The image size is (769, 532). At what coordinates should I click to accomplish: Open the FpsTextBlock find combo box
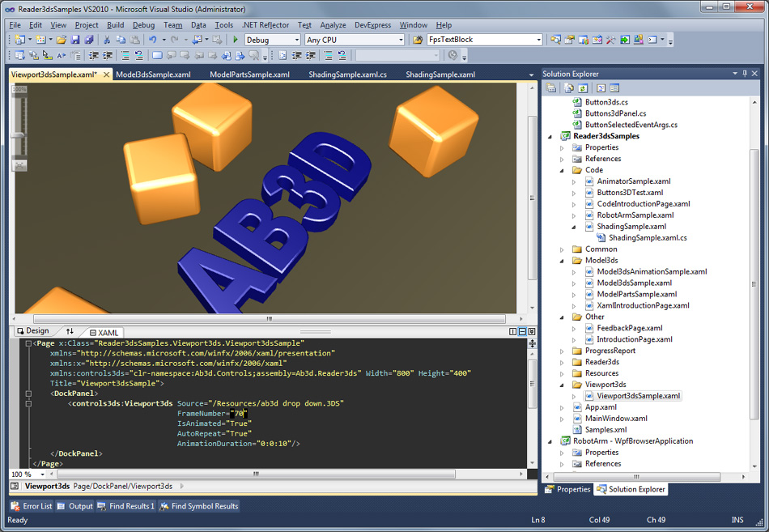click(538, 40)
